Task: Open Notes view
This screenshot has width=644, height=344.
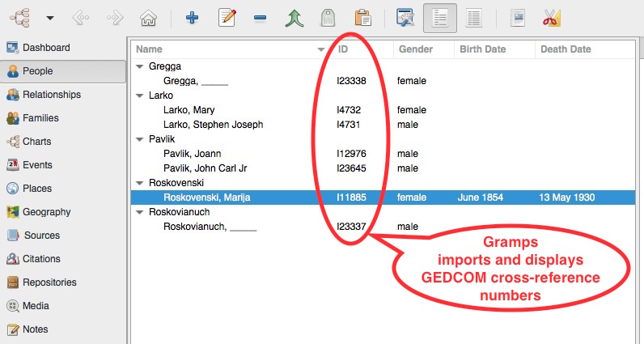Action: click(x=63, y=329)
